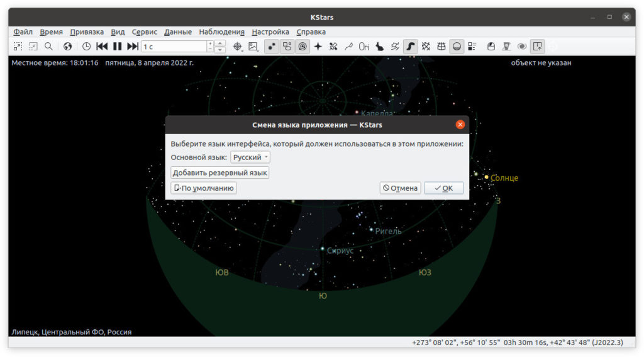This screenshot has width=644, height=357.
Task: Click the По умолчанию button
Action: [x=204, y=188]
